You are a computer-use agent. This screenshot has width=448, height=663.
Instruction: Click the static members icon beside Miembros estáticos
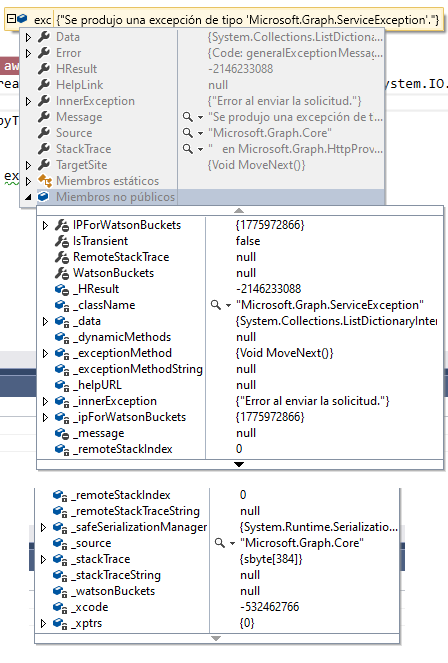(45, 181)
